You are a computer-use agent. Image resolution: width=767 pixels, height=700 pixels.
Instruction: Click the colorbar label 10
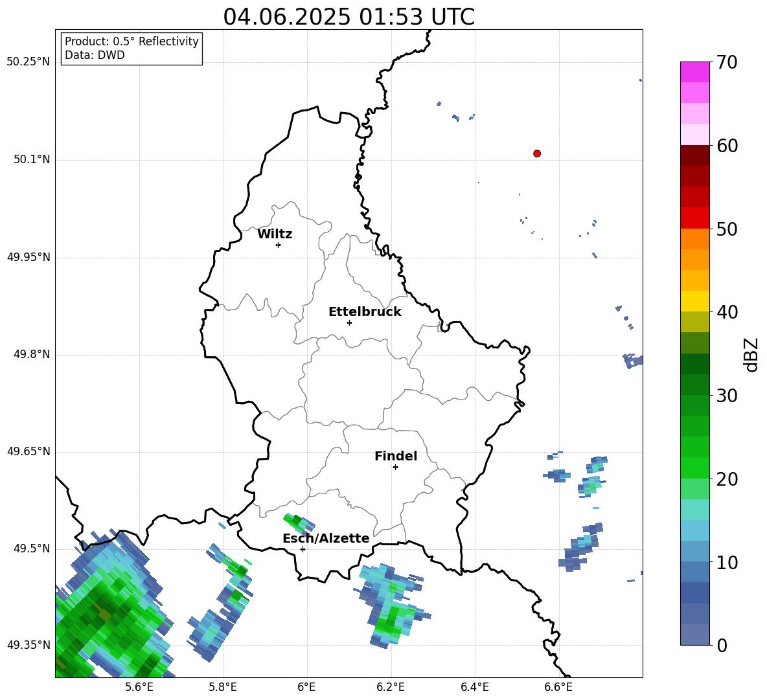pyautogui.click(x=727, y=562)
